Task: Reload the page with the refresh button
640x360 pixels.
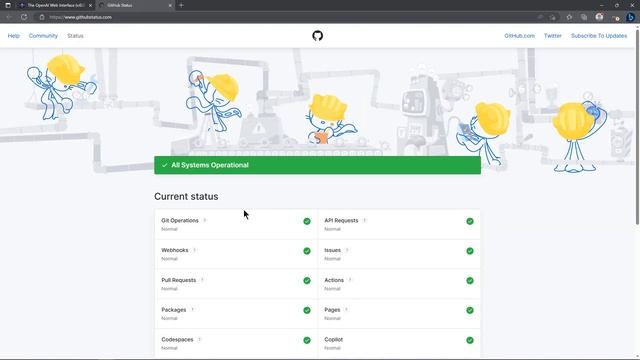Action: coord(24,17)
